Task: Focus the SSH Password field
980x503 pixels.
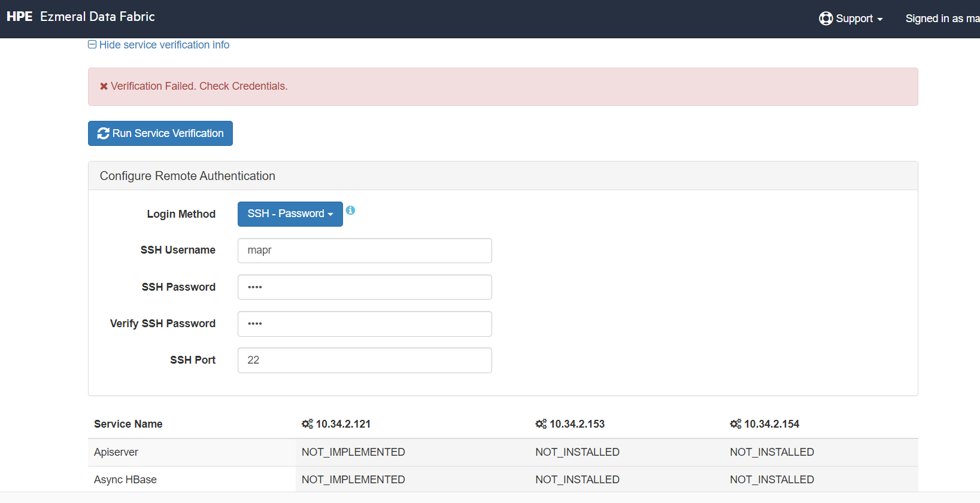Action: tap(365, 287)
